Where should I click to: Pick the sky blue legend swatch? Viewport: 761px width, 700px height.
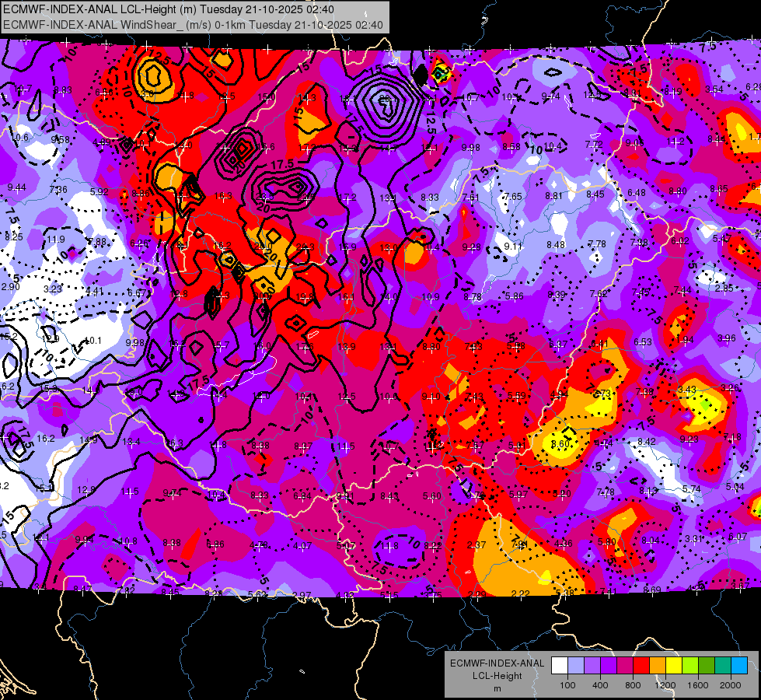coord(739,665)
